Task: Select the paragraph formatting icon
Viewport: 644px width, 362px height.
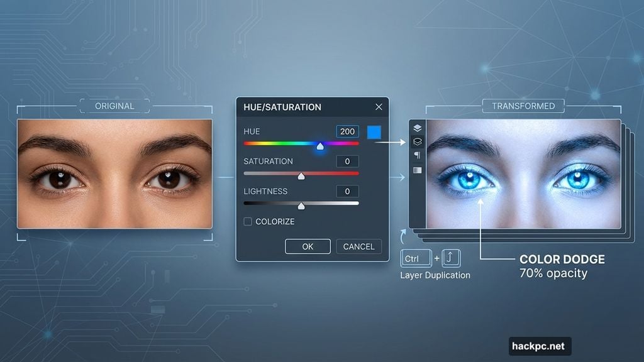Action: [x=417, y=154]
